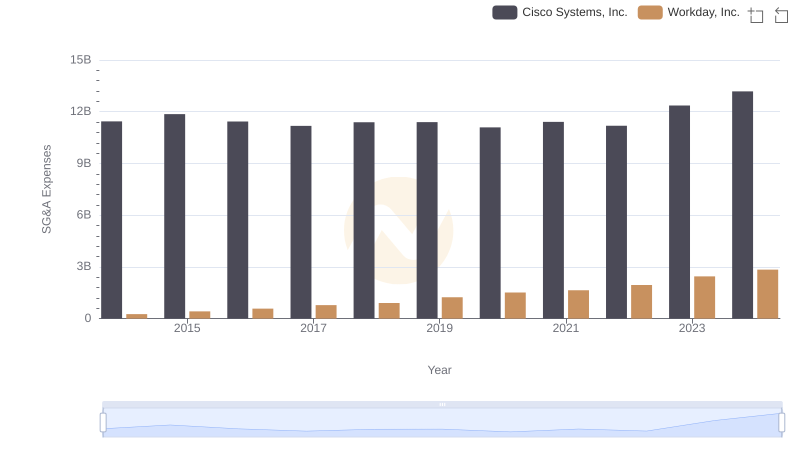
Task: Click the Cisco bar for 2019
Action: pos(427,220)
